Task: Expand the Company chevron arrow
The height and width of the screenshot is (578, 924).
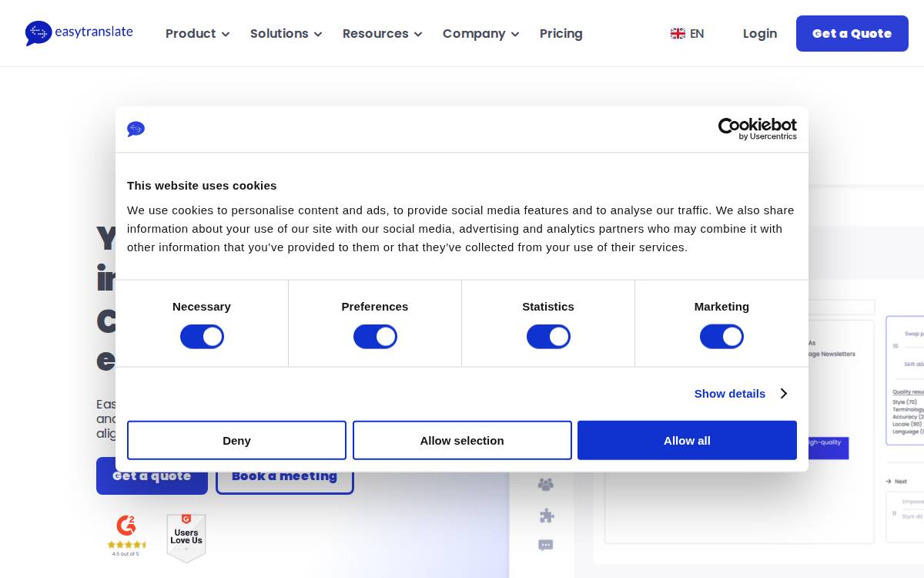Action: click(515, 35)
